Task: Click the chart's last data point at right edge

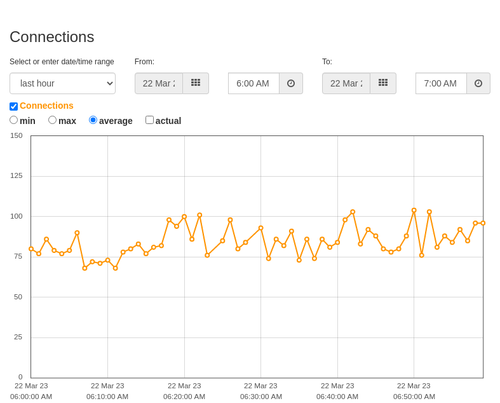Action: tap(483, 223)
